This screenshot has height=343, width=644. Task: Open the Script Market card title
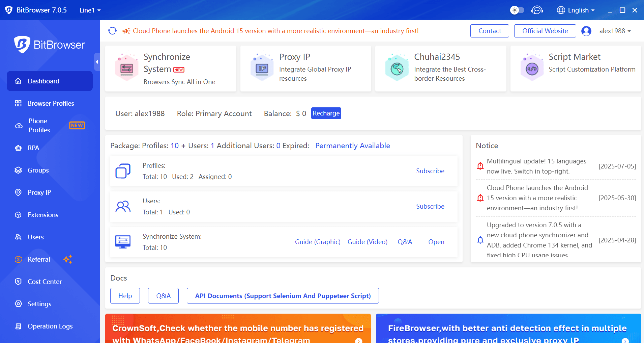click(575, 57)
